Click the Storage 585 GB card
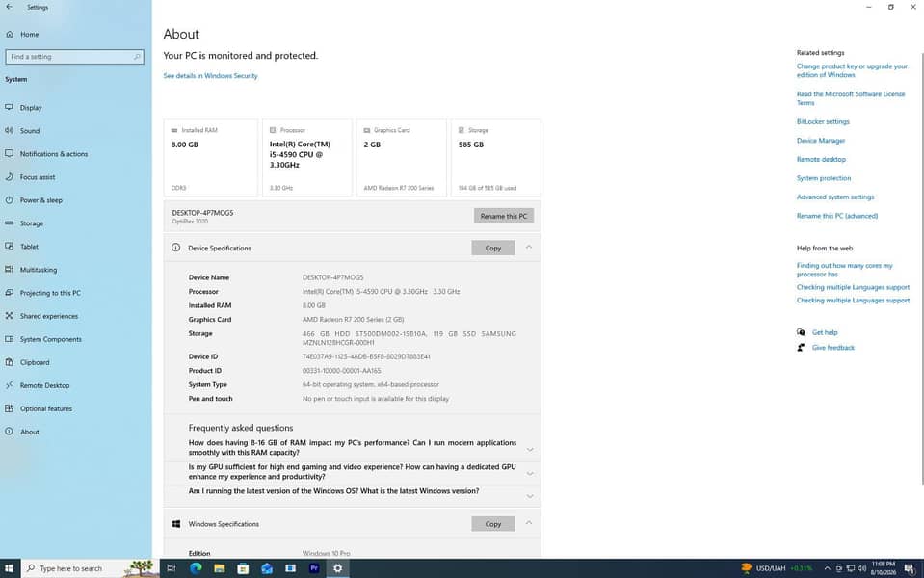 pyautogui.click(x=495, y=158)
